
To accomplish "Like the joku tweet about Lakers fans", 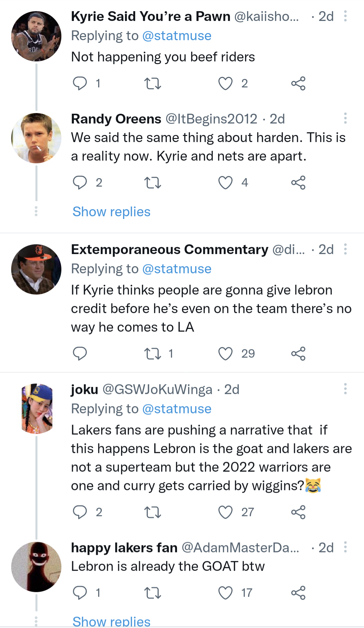I will pyautogui.click(x=225, y=512).
